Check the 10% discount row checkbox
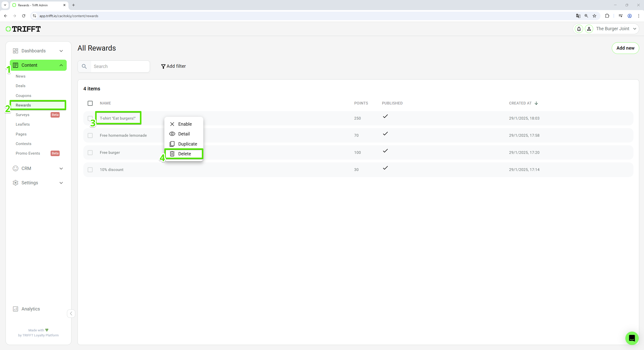The width and height of the screenshot is (644, 350). (90, 170)
